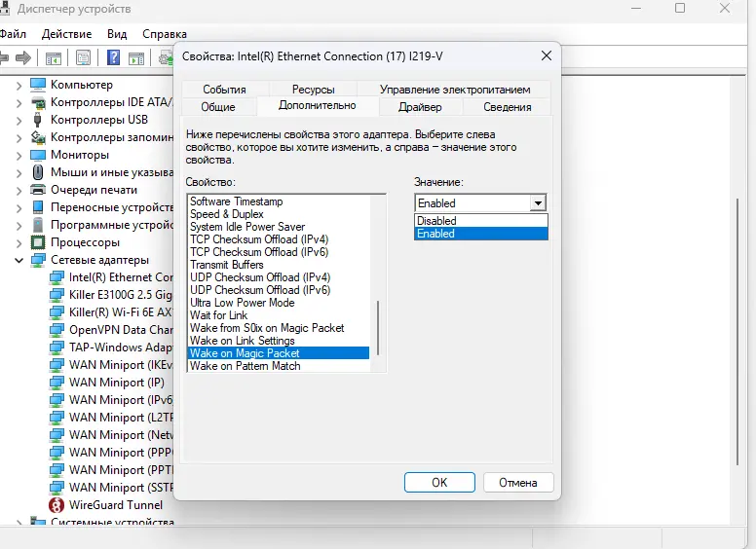Open help via blue question mark icon

114,58
